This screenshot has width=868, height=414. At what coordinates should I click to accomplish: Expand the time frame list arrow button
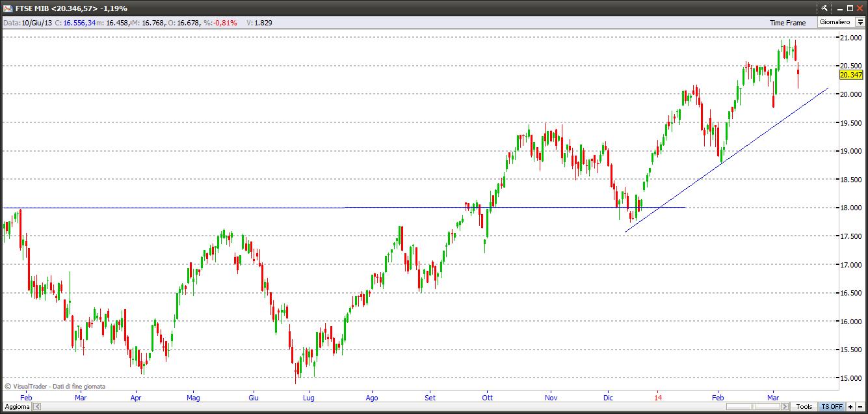[860, 22]
